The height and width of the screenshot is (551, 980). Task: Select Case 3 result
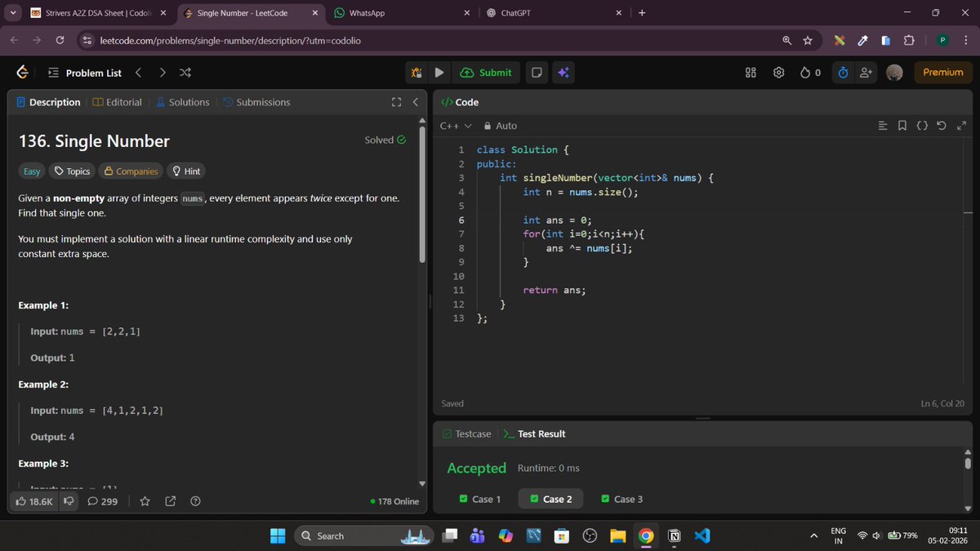(621, 499)
